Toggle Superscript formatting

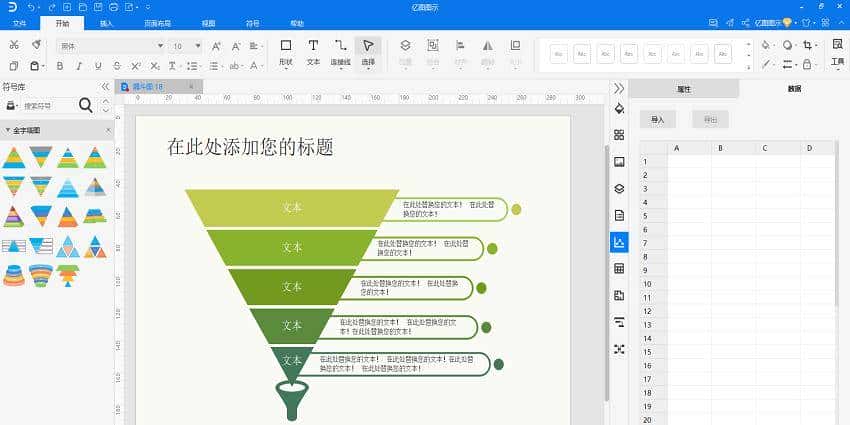pyautogui.click(x=136, y=66)
